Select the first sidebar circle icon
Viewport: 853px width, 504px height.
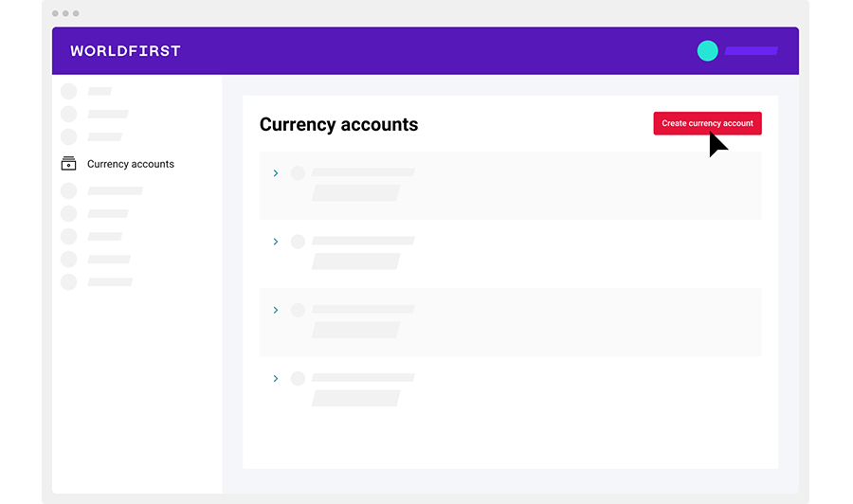[x=68, y=92]
